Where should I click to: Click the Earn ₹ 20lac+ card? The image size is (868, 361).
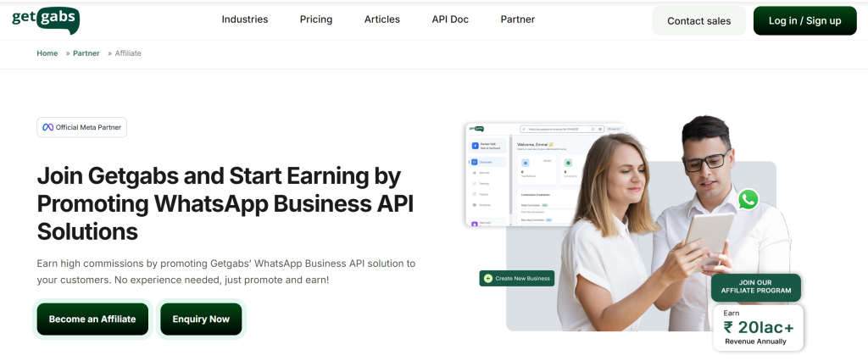pyautogui.click(x=758, y=327)
